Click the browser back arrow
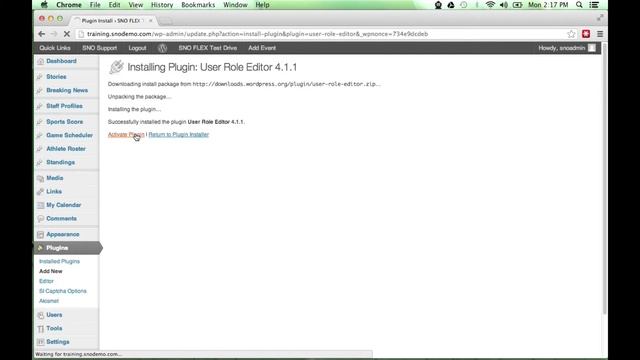 (x=42, y=34)
